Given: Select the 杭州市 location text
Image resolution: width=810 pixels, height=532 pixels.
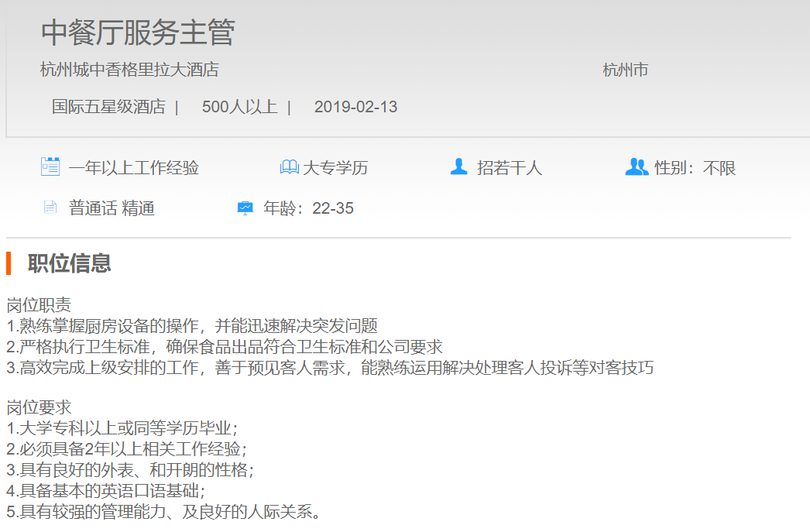Looking at the screenshot, I should click(x=625, y=70).
